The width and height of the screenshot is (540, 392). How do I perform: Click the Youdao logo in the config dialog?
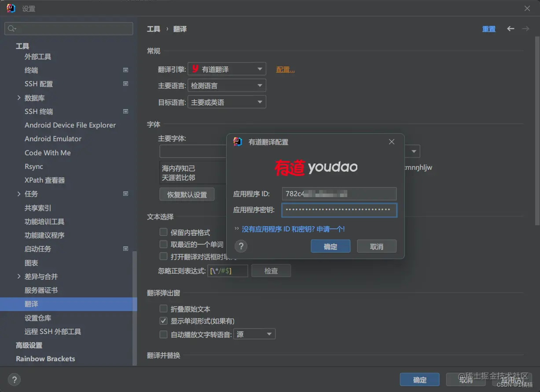click(x=316, y=167)
